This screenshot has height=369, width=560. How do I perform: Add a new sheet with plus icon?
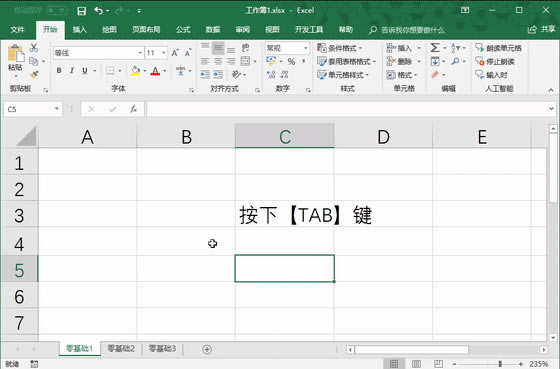[x=207, y=349]
